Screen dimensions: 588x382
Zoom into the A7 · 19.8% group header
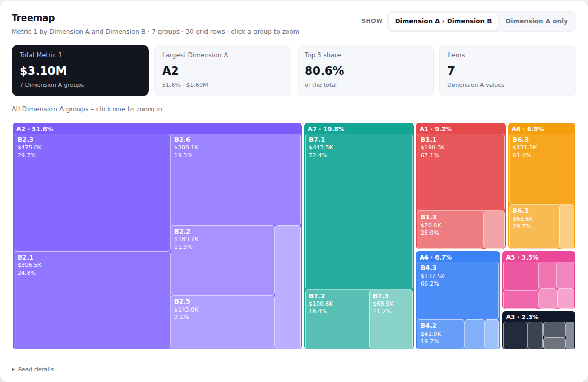(359, 129)
